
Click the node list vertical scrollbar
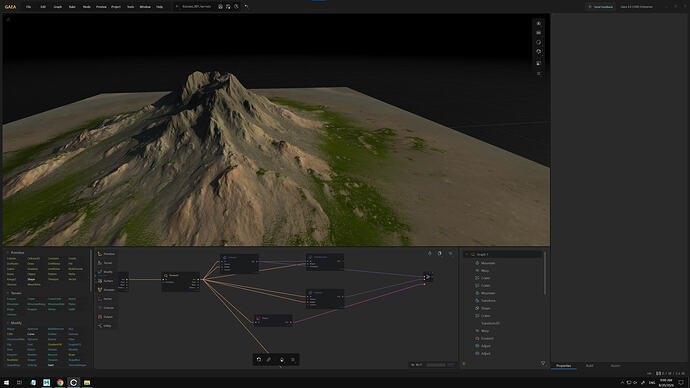coord(545,273)
